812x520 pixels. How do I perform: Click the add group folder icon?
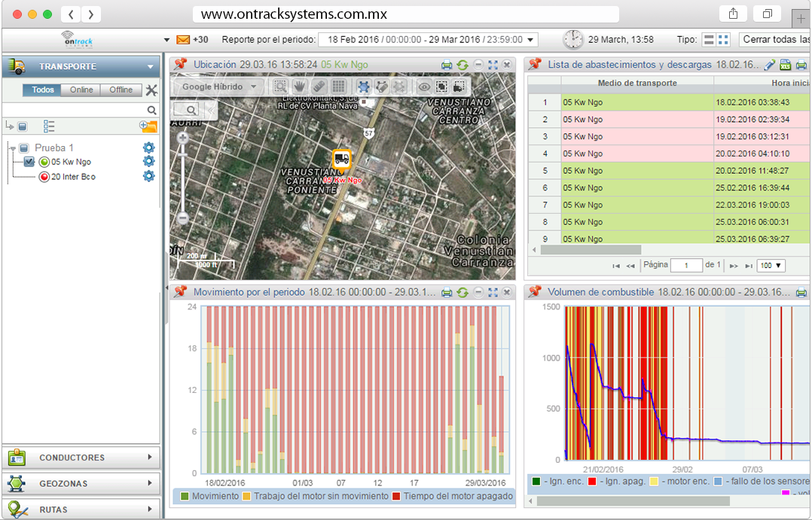pyautogui.click(x=148, y=126)
